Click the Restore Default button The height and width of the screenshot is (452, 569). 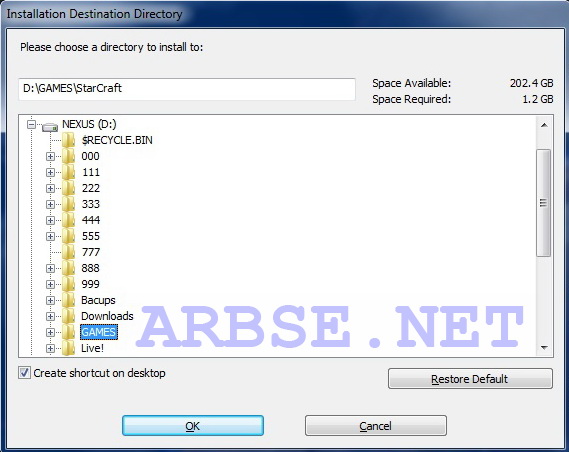point(470,379)
